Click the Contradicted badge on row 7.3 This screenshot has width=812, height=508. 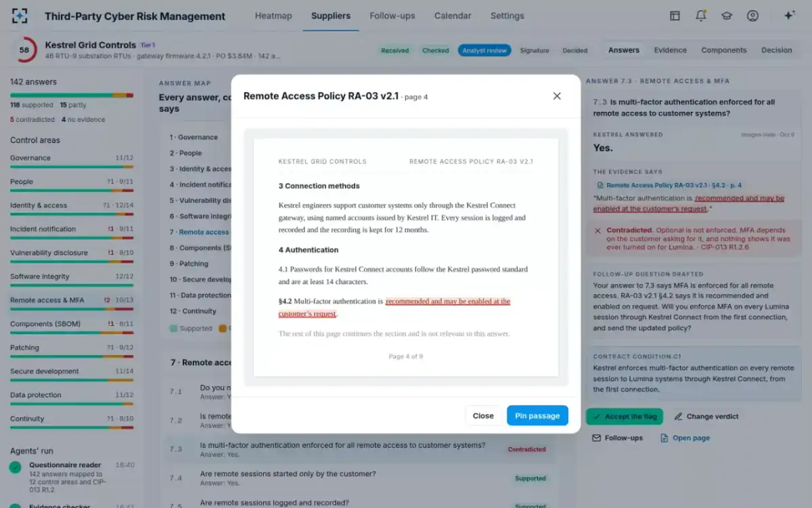click(526, 449)
